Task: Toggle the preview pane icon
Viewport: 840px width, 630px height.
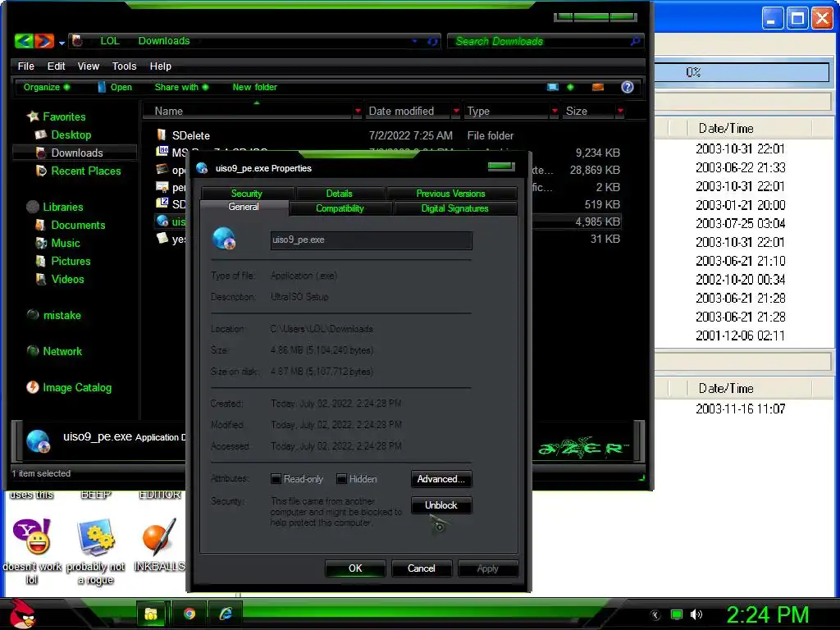Action: (598, 87)
